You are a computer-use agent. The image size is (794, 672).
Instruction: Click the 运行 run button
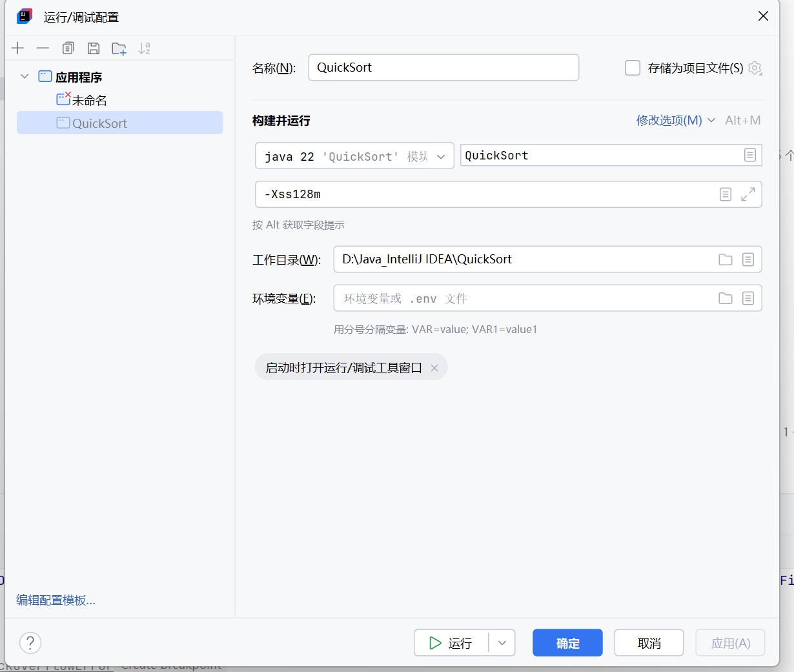[451, 643]
